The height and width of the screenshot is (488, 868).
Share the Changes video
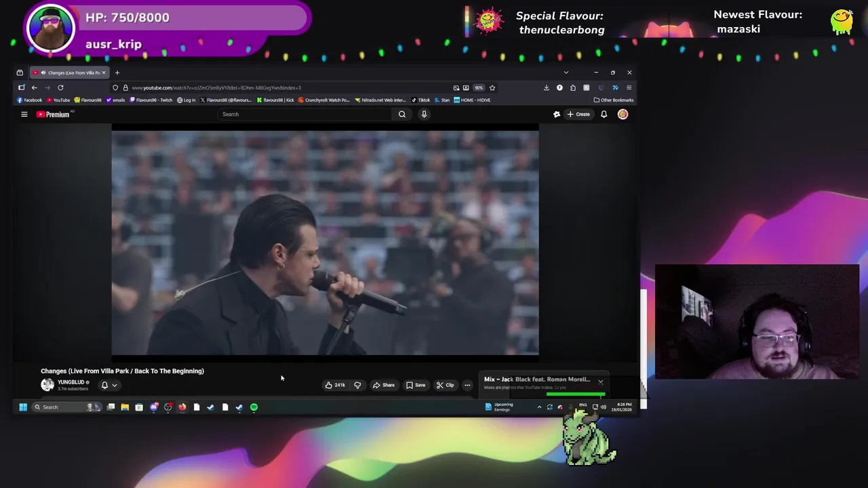(x=383, y=385)
